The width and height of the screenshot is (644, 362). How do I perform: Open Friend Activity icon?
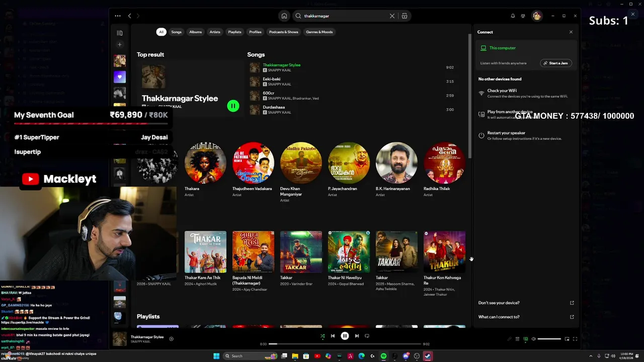click(x=523, y=16)
